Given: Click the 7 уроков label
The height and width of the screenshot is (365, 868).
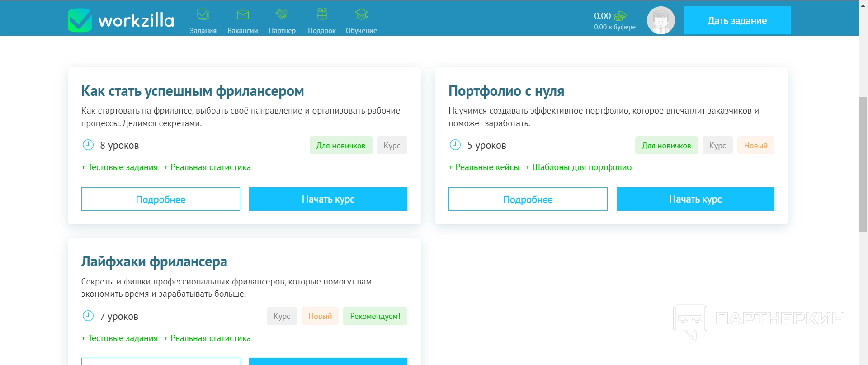Looking at the screenshot, I should pos(119,316).
